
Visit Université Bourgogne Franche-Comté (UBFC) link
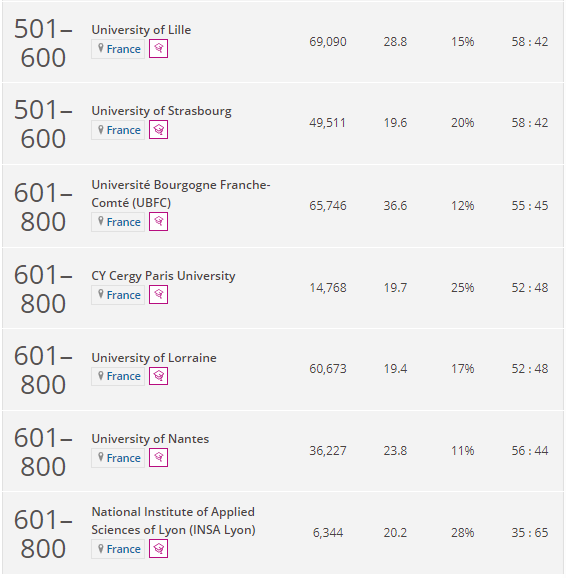(x=181, y=194)
